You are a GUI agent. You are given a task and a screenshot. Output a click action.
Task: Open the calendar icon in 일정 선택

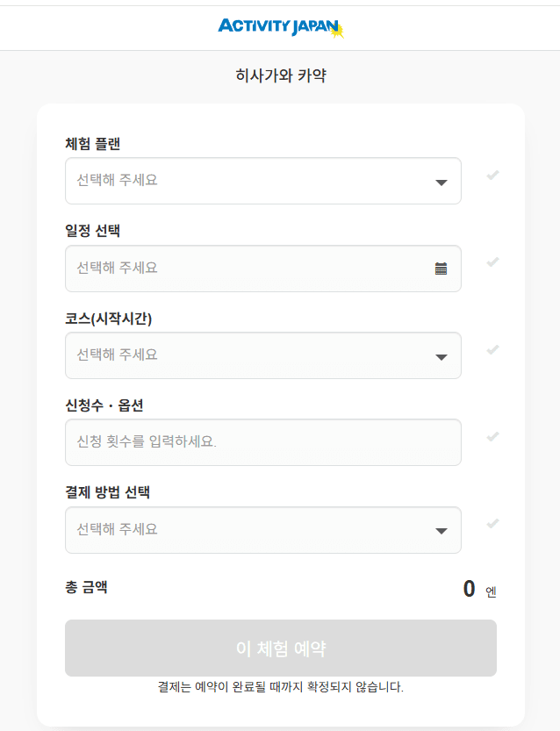tap(441, 269)
